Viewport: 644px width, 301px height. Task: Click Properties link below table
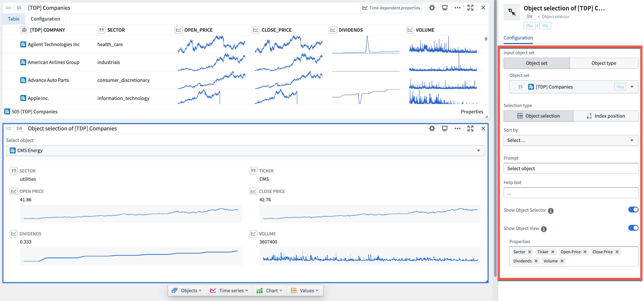(x=472, y=112)
